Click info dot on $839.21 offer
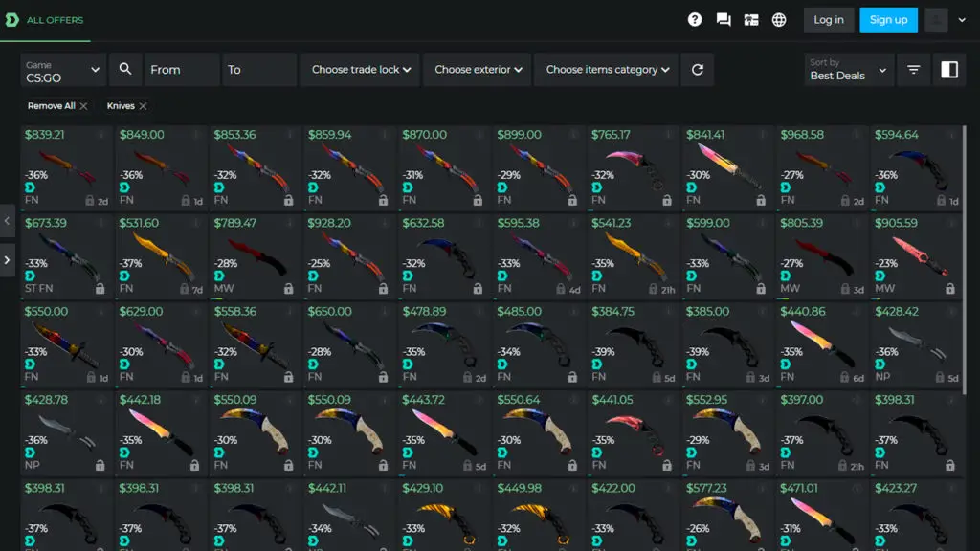The width and height of the screenshot is (980, 551). [101, 134]
